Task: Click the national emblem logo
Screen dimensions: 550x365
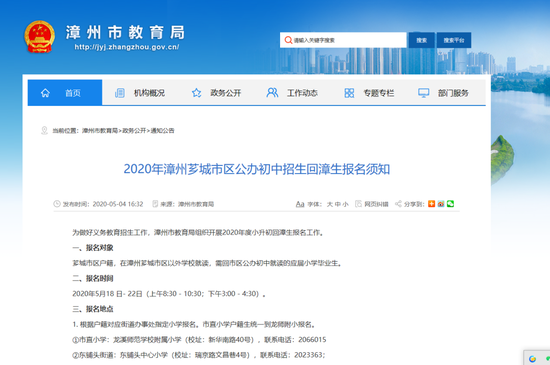Action: click(40, 37)
